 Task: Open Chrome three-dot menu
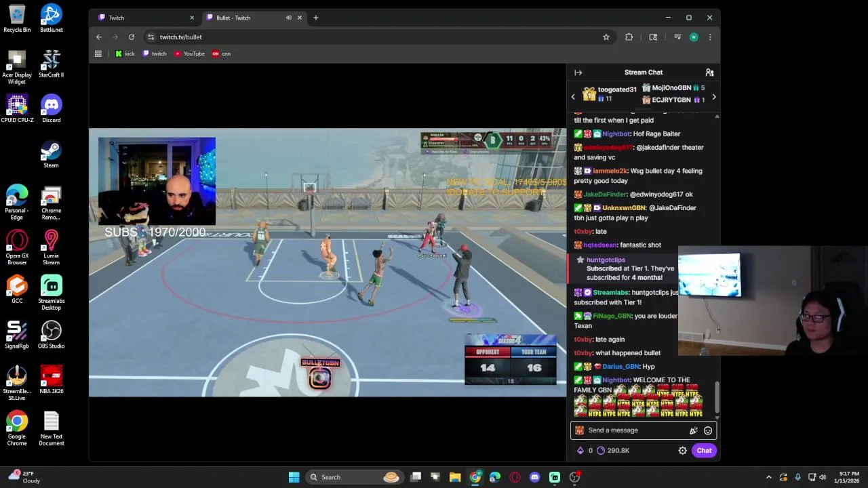[x=710, y=37]
